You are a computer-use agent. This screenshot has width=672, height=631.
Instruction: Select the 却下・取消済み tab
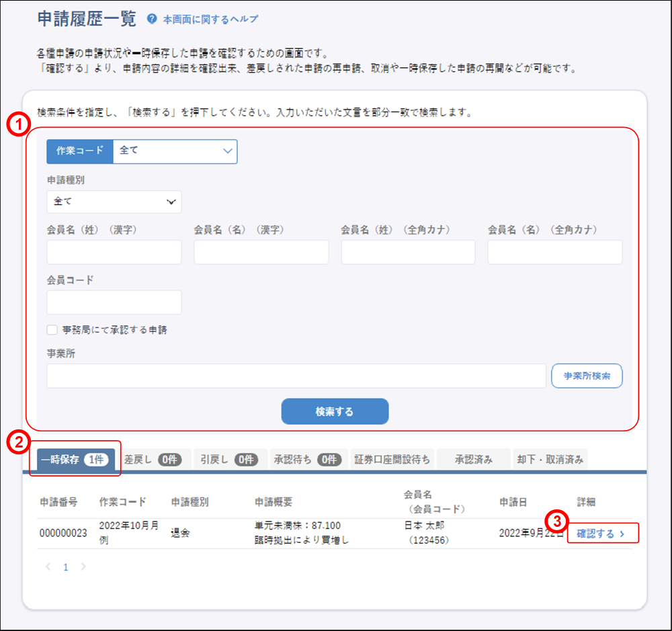click(x=551, y=460)
